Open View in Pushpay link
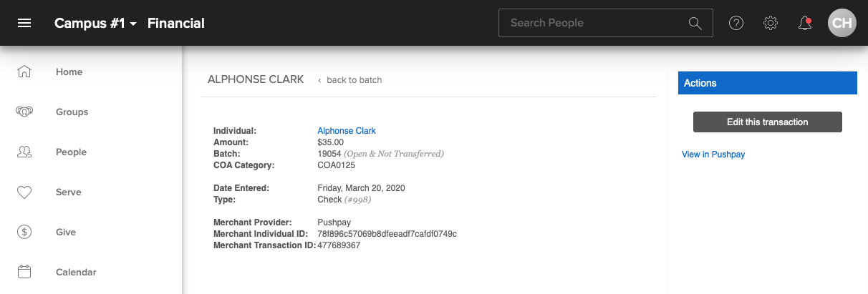 [x=713, y=155]
